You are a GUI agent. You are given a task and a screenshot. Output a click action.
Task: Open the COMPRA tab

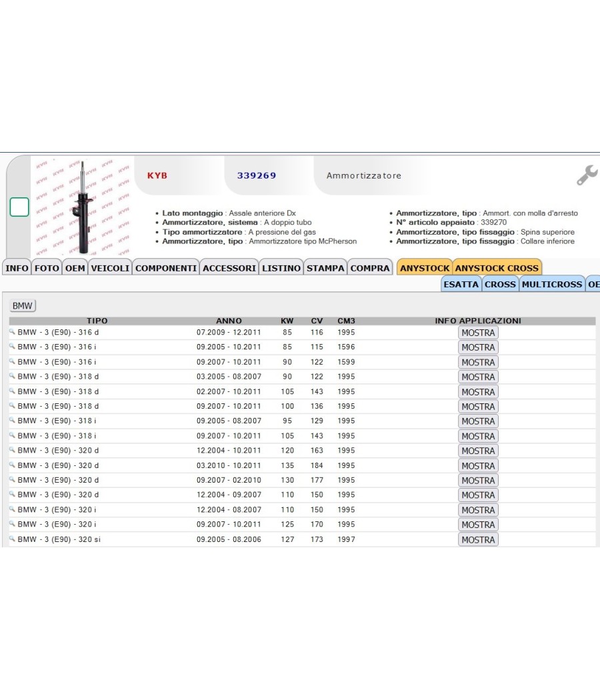click(x=369, y=268)
